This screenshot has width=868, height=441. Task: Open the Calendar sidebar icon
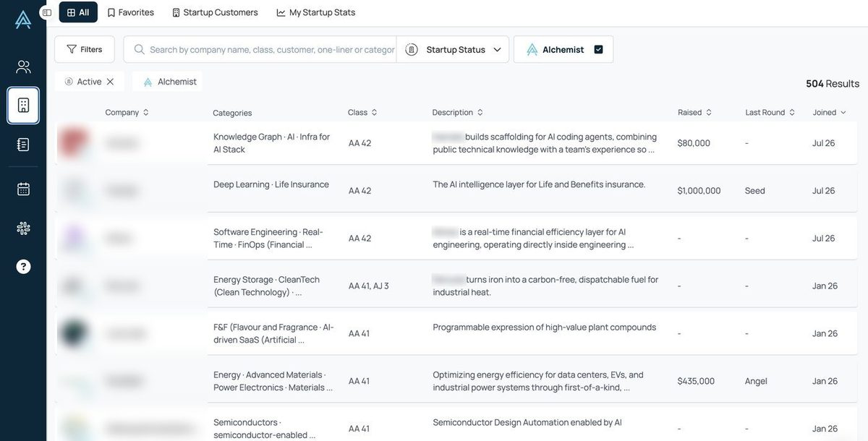coord(23,189)
